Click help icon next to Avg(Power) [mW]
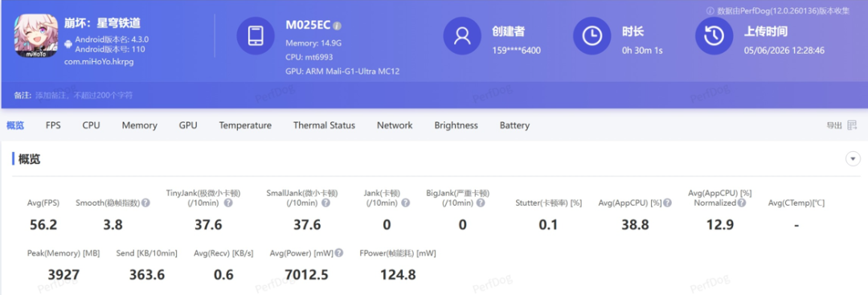The height and width of the screenshot is (295, 868). [339, 253]
